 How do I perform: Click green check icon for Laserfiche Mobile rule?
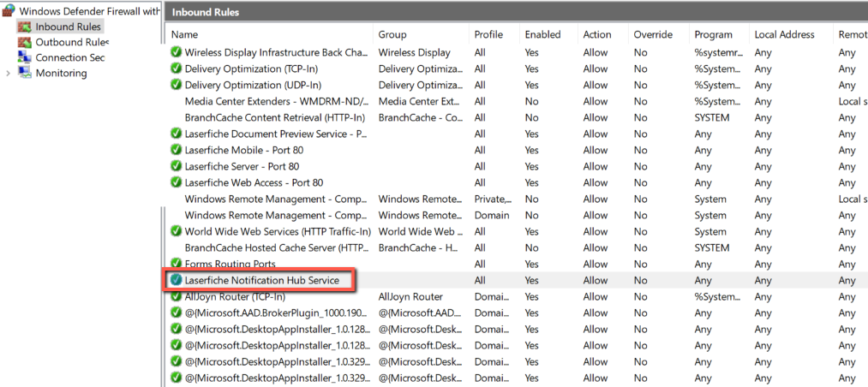177,150
